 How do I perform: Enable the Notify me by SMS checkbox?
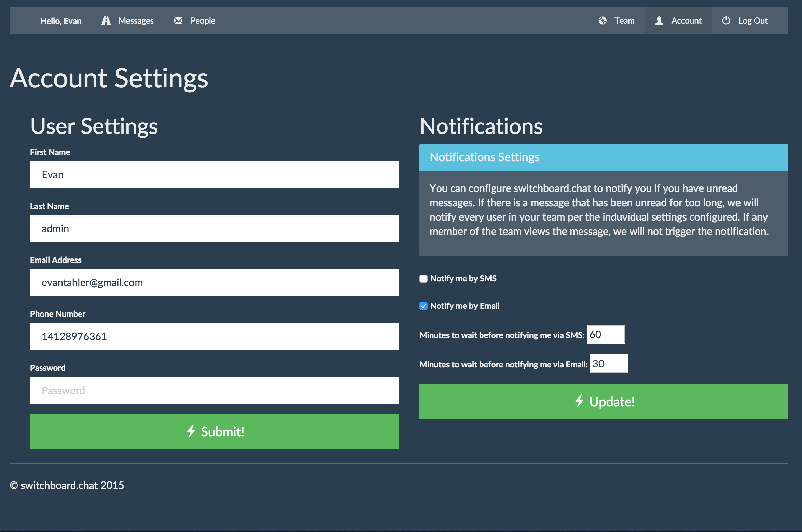(423, 279)
